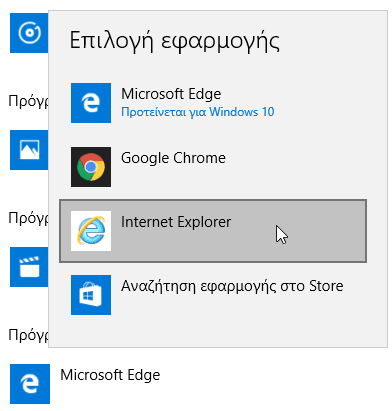Select the "Google Chrome" list entry text
This screenshot has height=411, width=392.
[173, 158]
